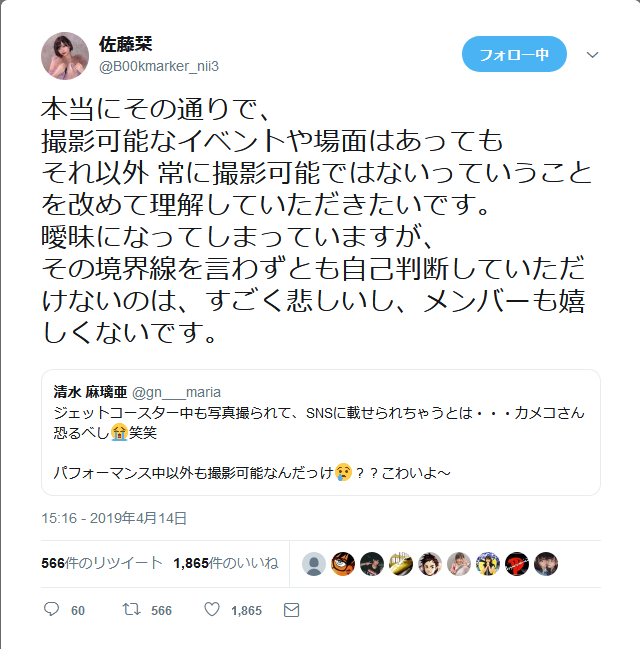640x649 pixels.
Task: Click the yellow object liker avatar
Action: (401, 564)
